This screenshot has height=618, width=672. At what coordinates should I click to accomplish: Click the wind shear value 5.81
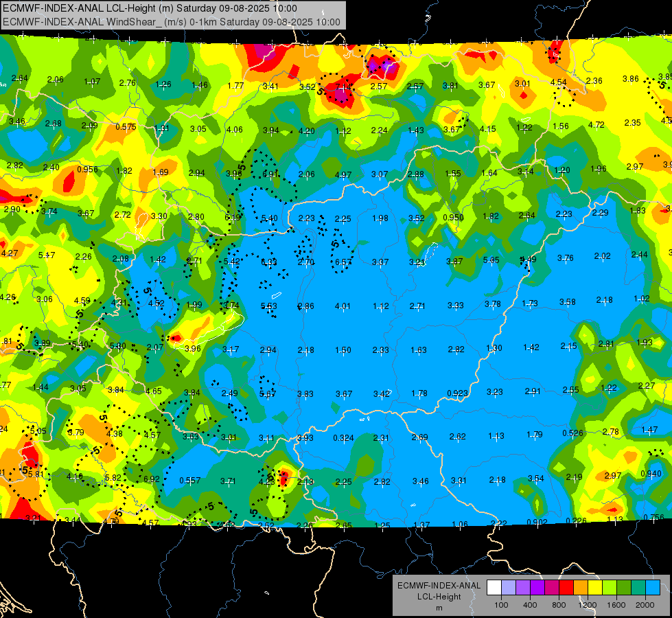point(36,474)
